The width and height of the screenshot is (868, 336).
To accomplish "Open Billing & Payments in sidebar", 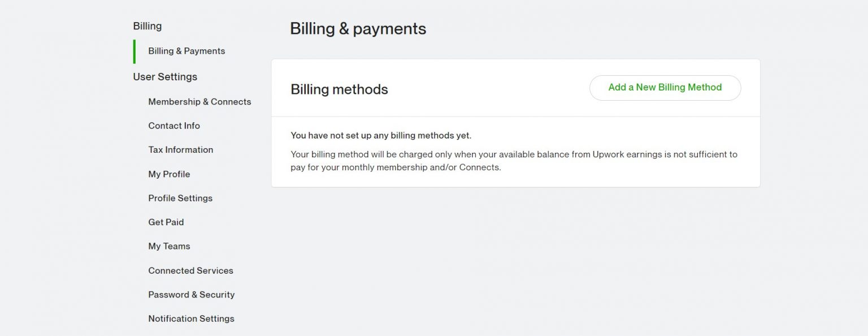I will (x=186, y=51).
